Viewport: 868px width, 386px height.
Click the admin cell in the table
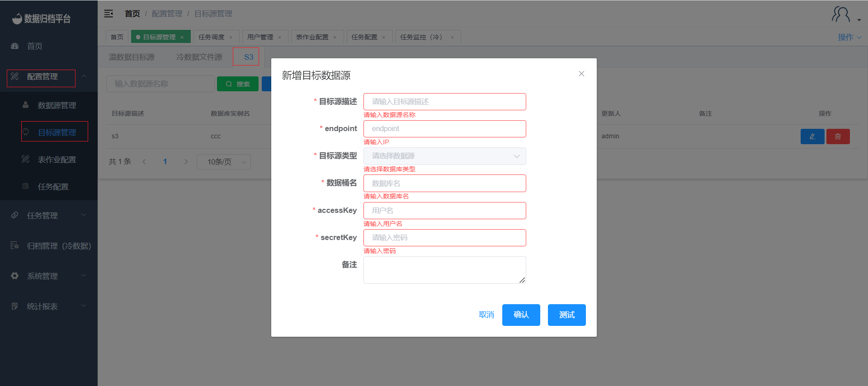610,136
